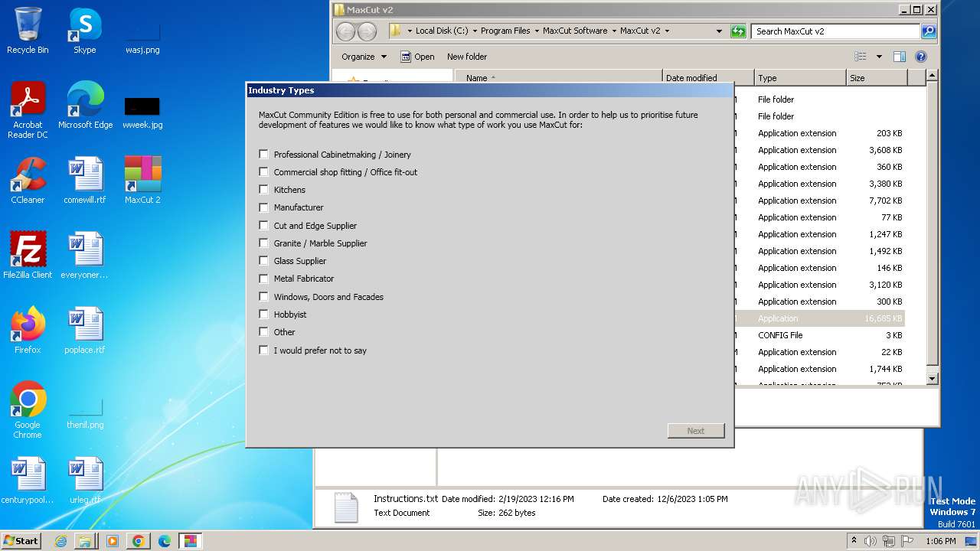Expand MaxCut Software breadcrumb arrow
Viewport: 980px width, 551px height.
click(x=614, y=31)
